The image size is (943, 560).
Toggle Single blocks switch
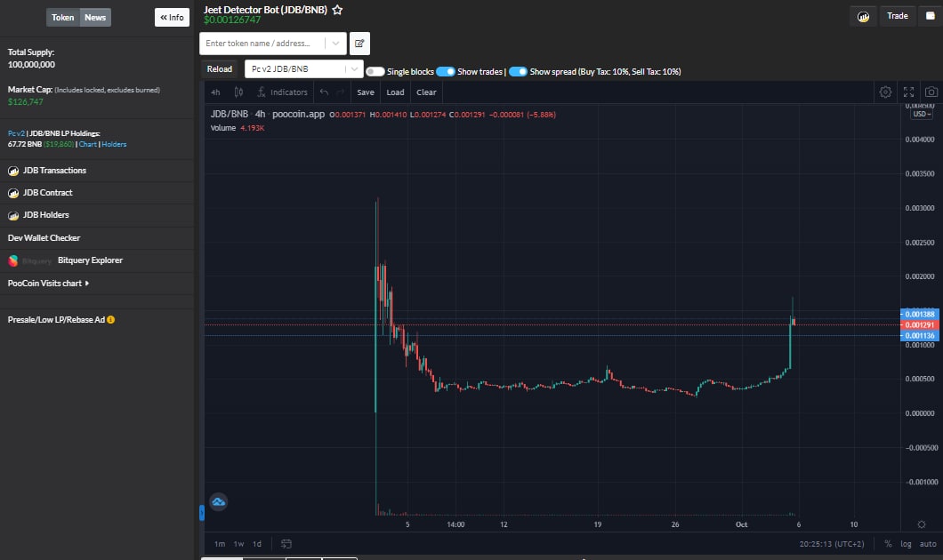point(375,71)
